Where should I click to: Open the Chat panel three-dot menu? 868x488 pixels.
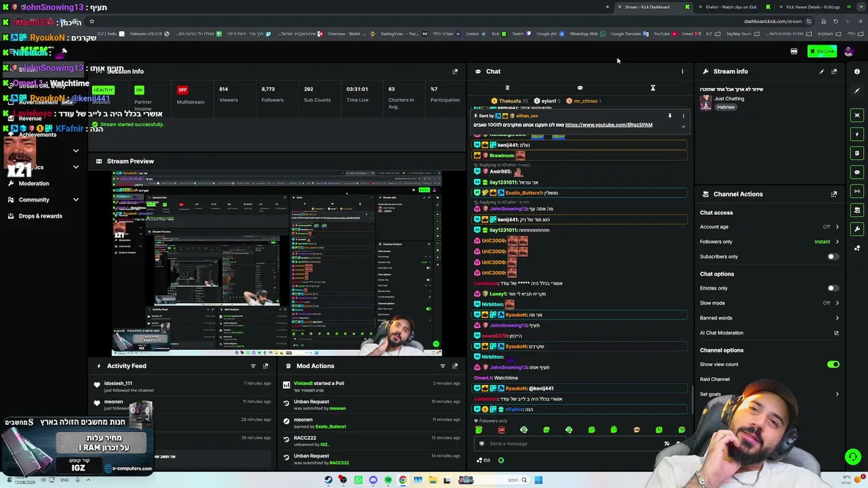click(x=682, y=71)
